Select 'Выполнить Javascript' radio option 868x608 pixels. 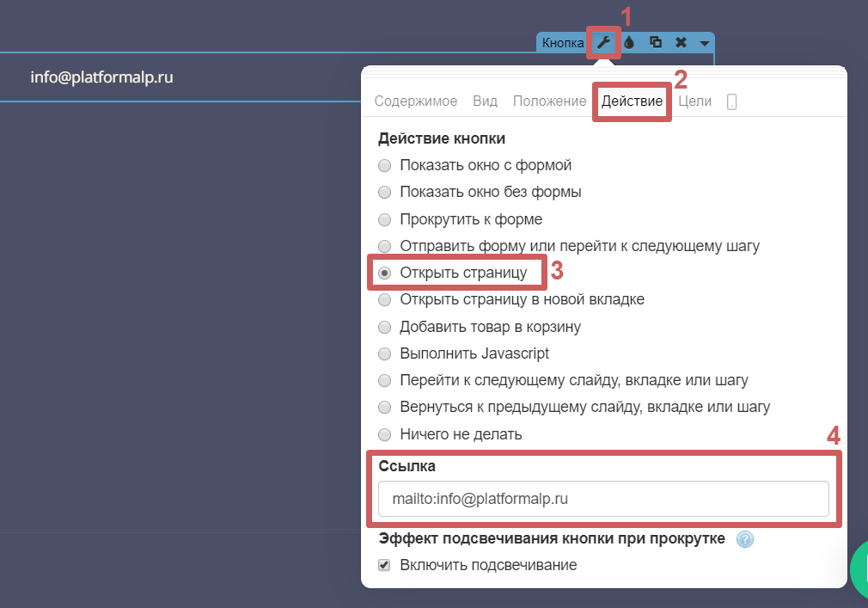(x=385, y=353)
